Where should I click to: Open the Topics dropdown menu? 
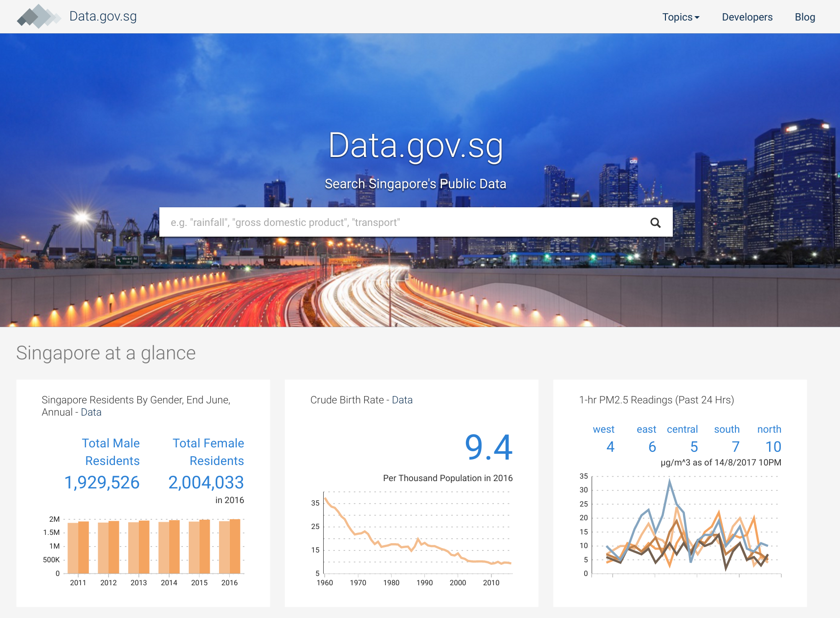[x=681, y=17]
